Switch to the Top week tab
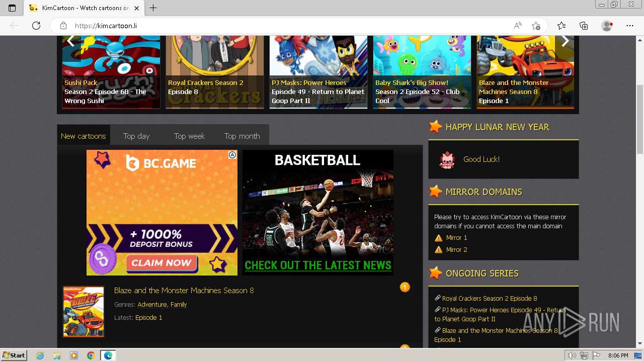 [x=189, y=136]
